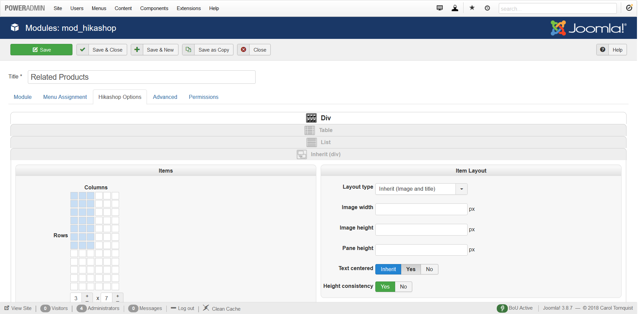Open the Advanced tab
Screen dimensions: 644x314
165,97
